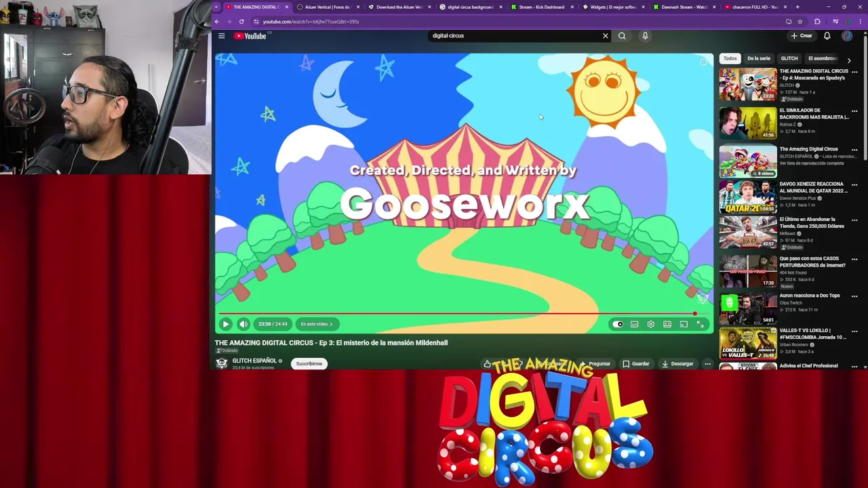The image size is (868, 488).
Task: Open the GLITCH ESPAÑOL channel avatar
Action: click(221, 363)
